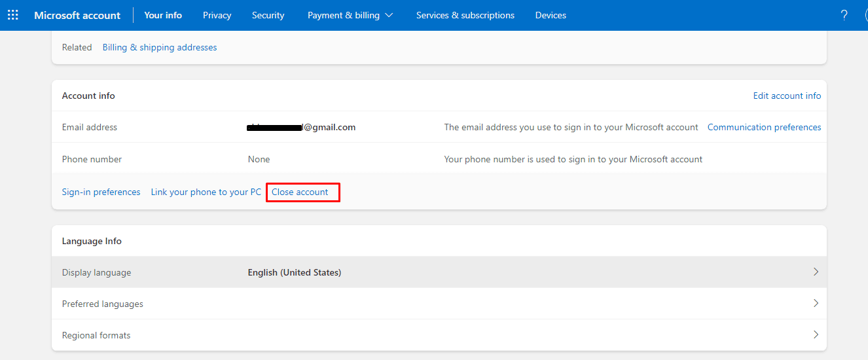Click the Microsoft account title

77,15
